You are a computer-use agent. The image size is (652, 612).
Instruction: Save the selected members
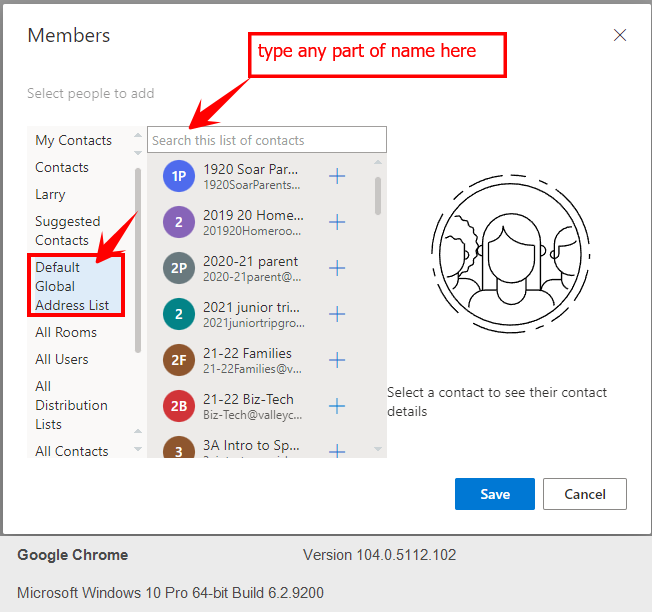[495, 494]
